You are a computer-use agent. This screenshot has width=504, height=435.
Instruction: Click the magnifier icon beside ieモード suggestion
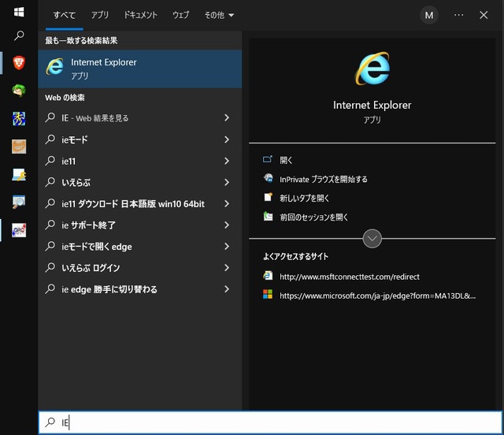point(50,139)
